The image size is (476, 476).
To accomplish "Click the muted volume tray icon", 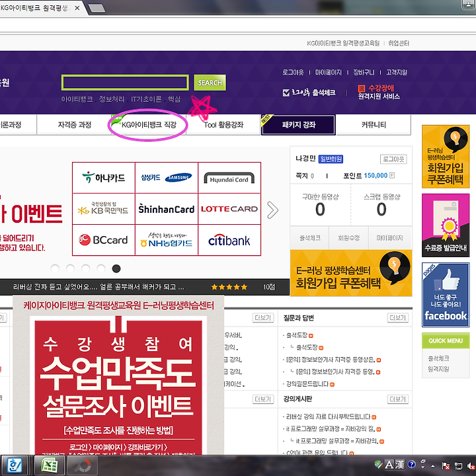I will click(x=471, y=465).
